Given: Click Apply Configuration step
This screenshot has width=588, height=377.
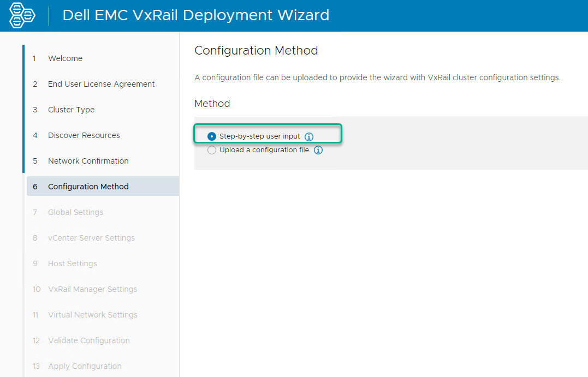Looking at the screenshot, I should [85, 366].
